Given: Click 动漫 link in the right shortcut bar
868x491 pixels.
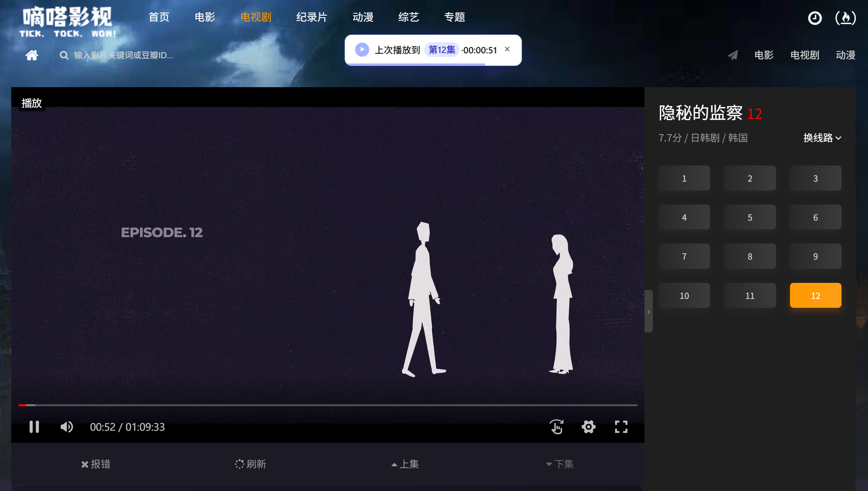Looking at the screenshot, I should click(845, 55).
